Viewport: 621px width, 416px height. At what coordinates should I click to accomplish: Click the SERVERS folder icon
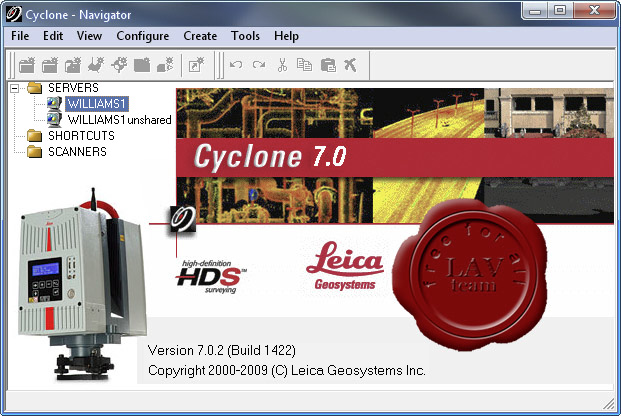click(x=34, y=88)
